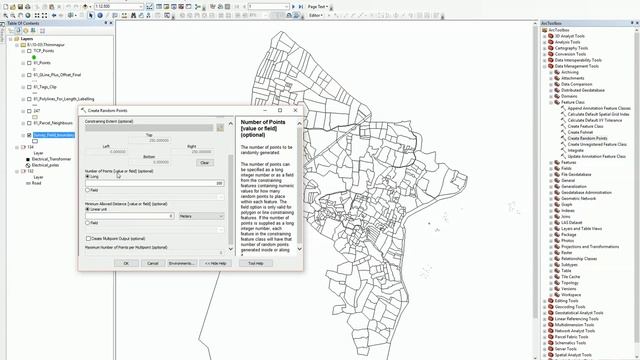Image resolution: width=640 pixels, height=360 pixels.
Task: Click the Find binoculars icon
Action: pos(133,16)
